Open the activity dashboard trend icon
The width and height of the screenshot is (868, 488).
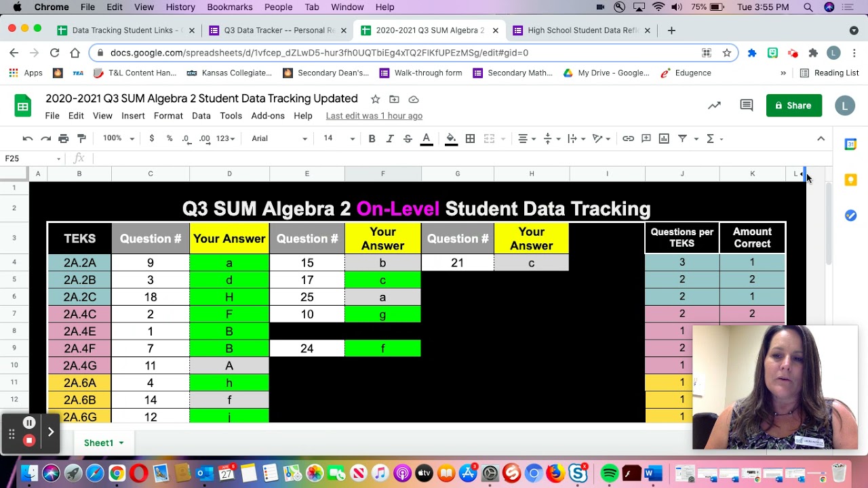714,105
